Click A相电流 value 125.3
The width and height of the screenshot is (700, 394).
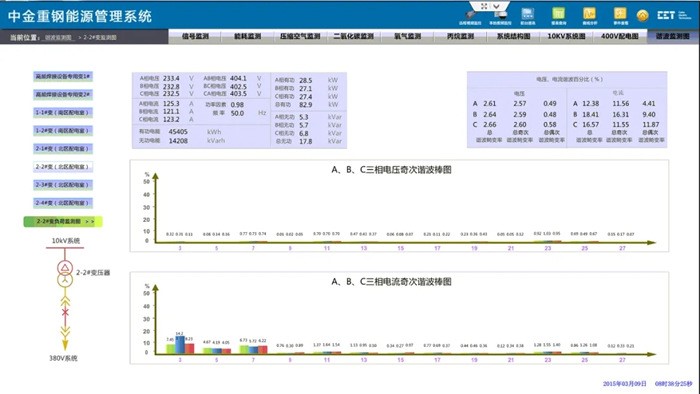point(171,104)
